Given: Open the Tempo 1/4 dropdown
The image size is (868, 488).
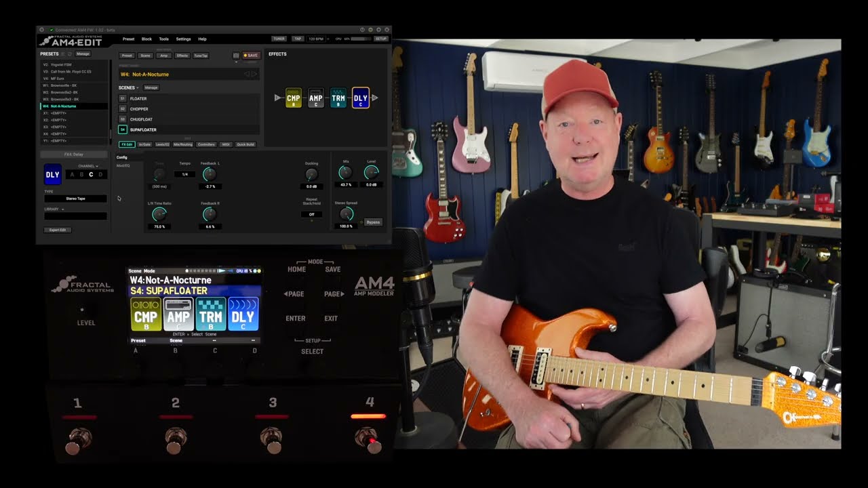Looking at the screenshot, I should click(x=184, y=174).
